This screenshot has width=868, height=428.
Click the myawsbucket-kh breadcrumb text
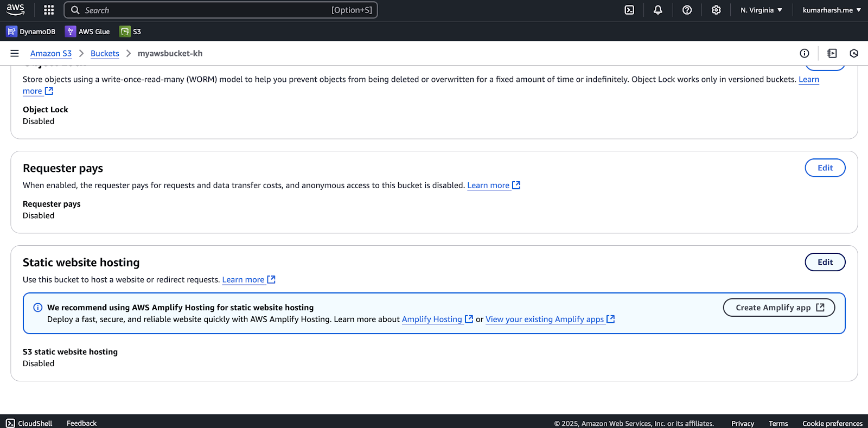tap(170, 53)
